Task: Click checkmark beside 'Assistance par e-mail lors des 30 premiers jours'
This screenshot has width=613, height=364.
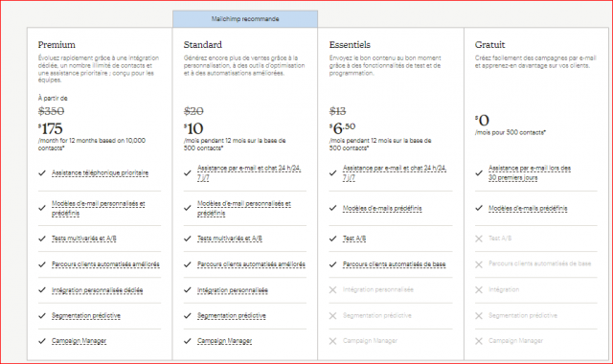Action: click(479, 172)
